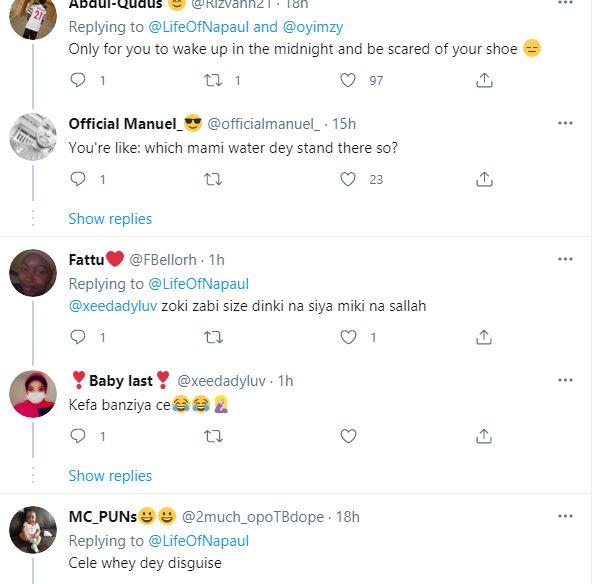Show replies under Baby last's tweet
This screenshot has height=584, width=594.
tap(110, 476)
